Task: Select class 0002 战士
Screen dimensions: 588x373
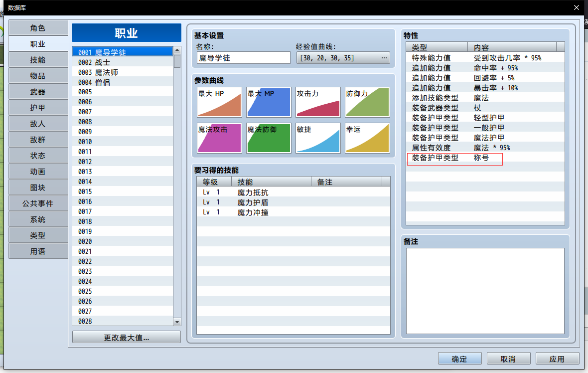Action: click(123, 62)
